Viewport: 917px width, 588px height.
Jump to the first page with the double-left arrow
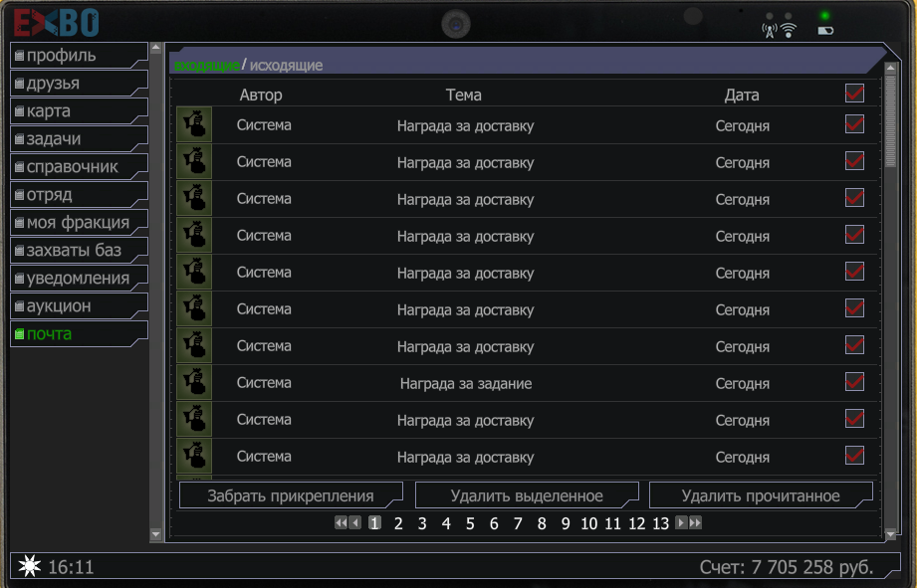point(341,522)
